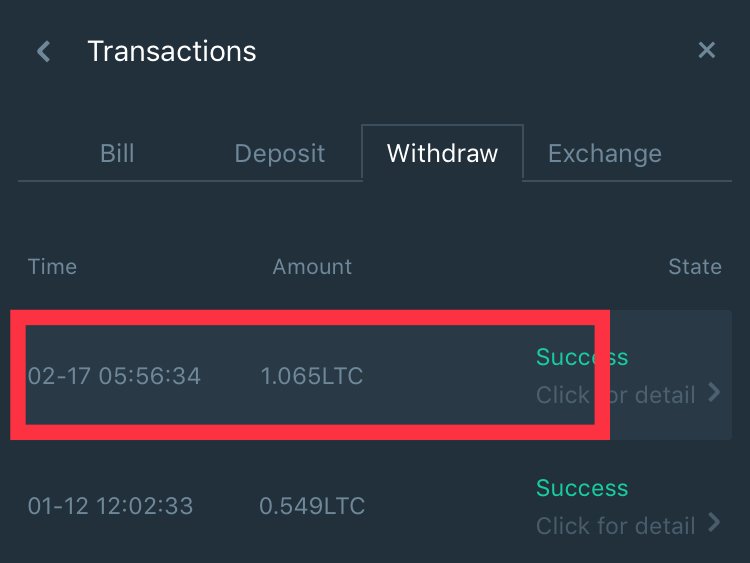Click for detail on the 1.065LTC withdrawal
This screenshot has height=563, width=750.
click(615, 395)
